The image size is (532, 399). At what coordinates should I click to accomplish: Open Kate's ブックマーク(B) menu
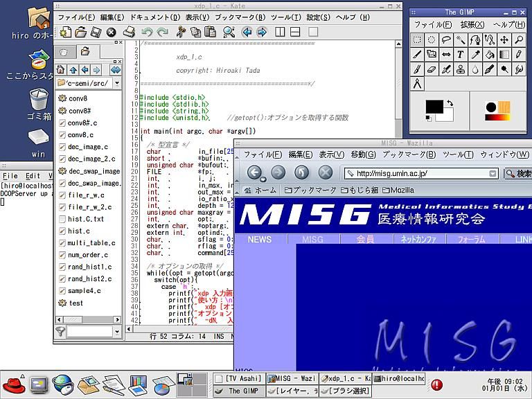coord(240,17)
